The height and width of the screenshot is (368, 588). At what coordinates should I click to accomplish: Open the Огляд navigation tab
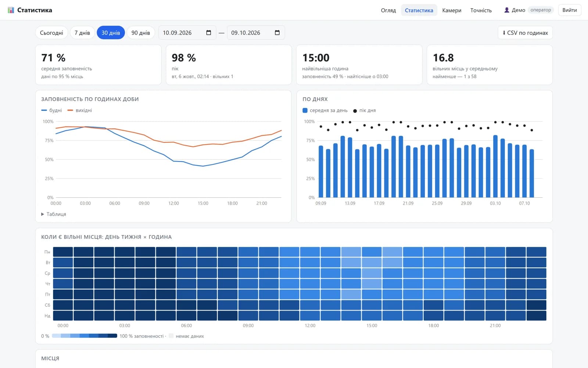pyautogui.click(x=388, y=10)
